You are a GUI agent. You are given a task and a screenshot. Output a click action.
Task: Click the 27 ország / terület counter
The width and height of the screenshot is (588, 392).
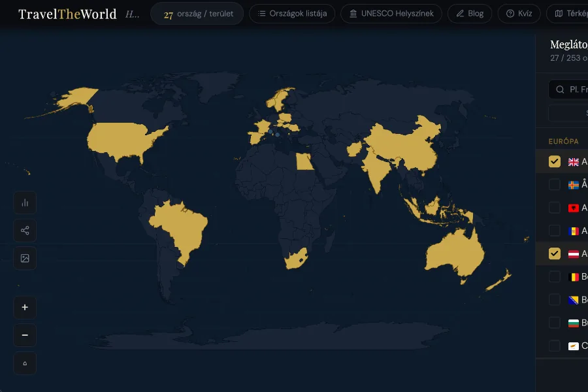[x=197, y=14]
